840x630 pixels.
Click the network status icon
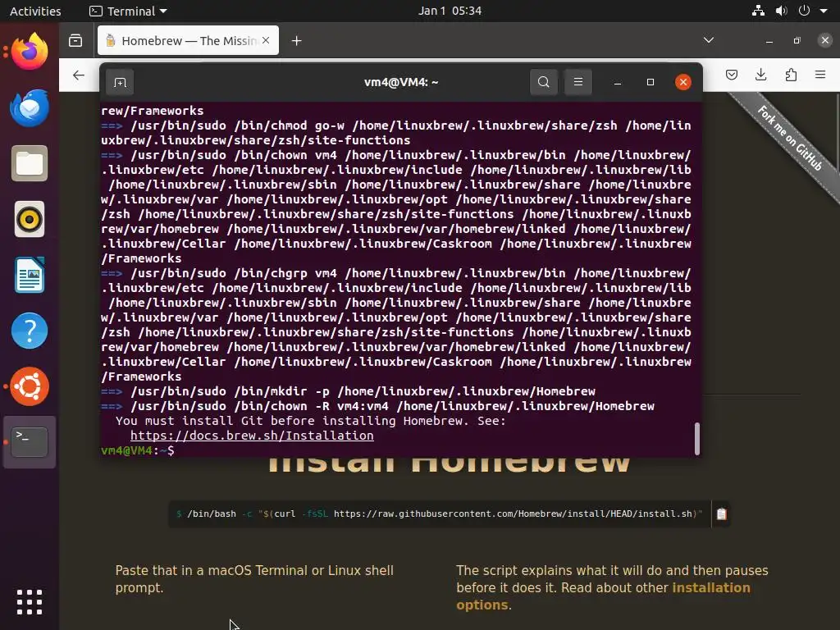click(x=758, y=11)
